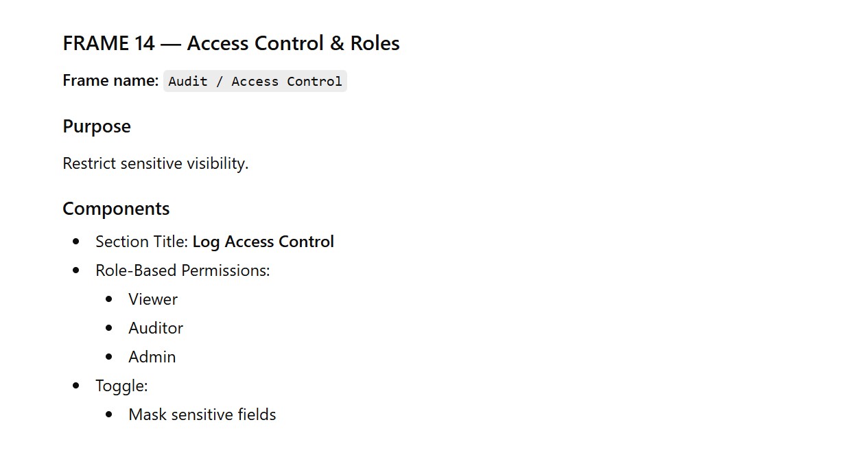Click the "Restrict sensitive visibility." paragraph

click(155, 163)
